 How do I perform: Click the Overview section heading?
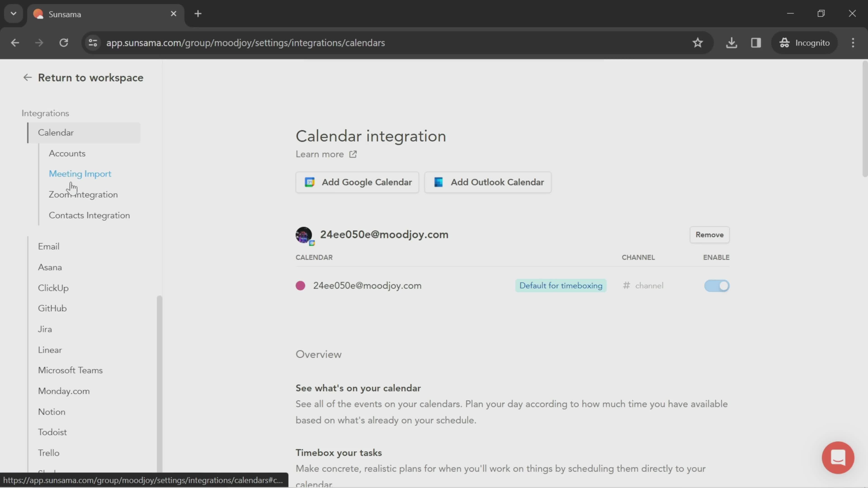[318, 354]
